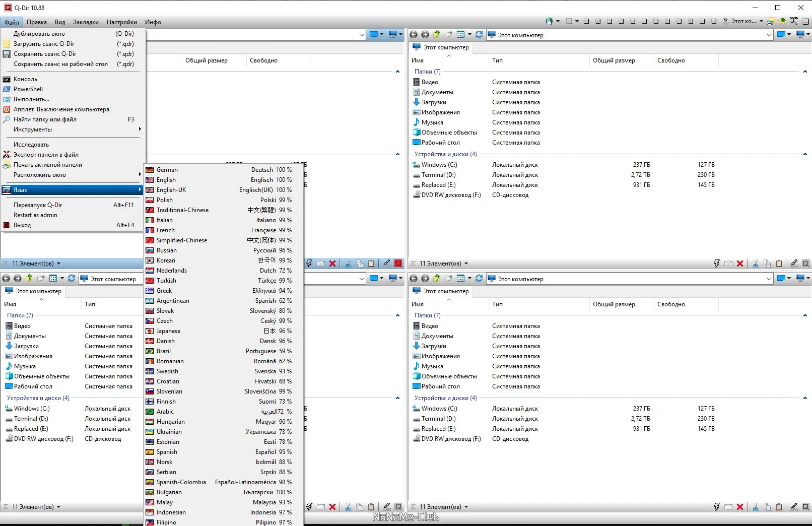Collapse the Папки (7) group in top-right pane
This screenshot has height=526, width=812.
point(805,72)
